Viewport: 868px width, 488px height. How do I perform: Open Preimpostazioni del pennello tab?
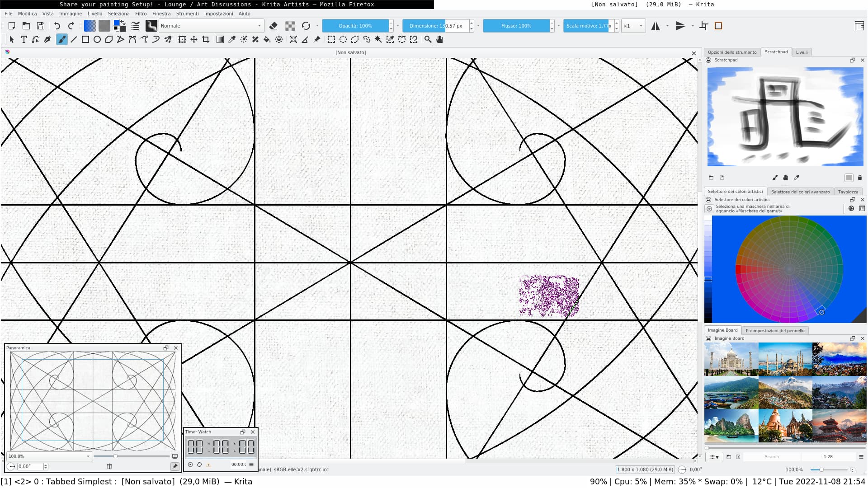(x=775, y=330)
